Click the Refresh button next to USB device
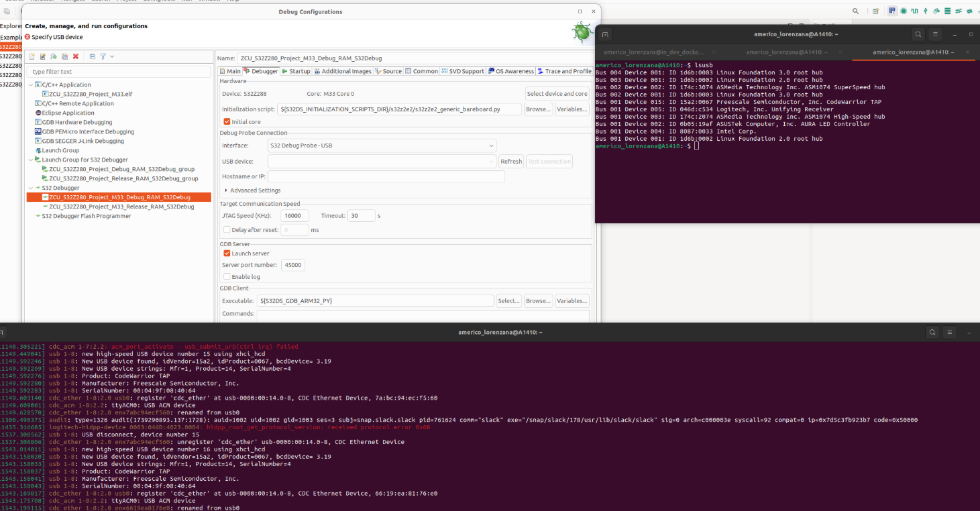980x511 pixels. 510,161
